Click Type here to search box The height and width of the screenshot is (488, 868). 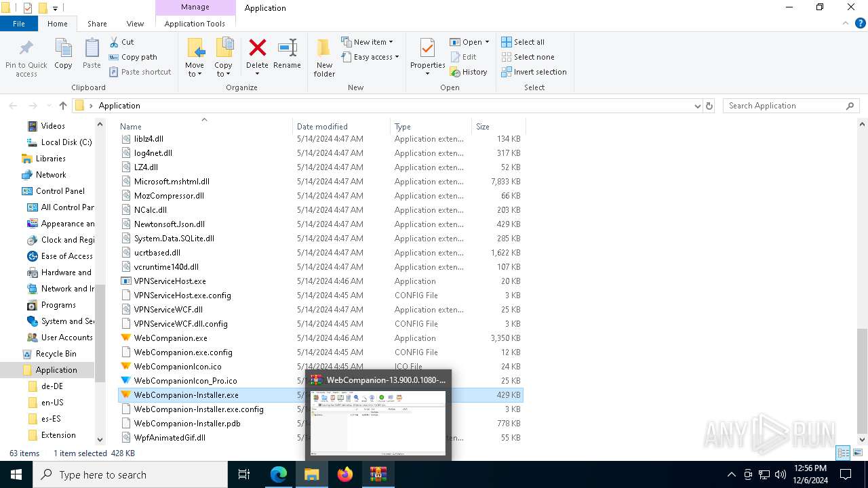pyautogui.click(x=130, y=474)
